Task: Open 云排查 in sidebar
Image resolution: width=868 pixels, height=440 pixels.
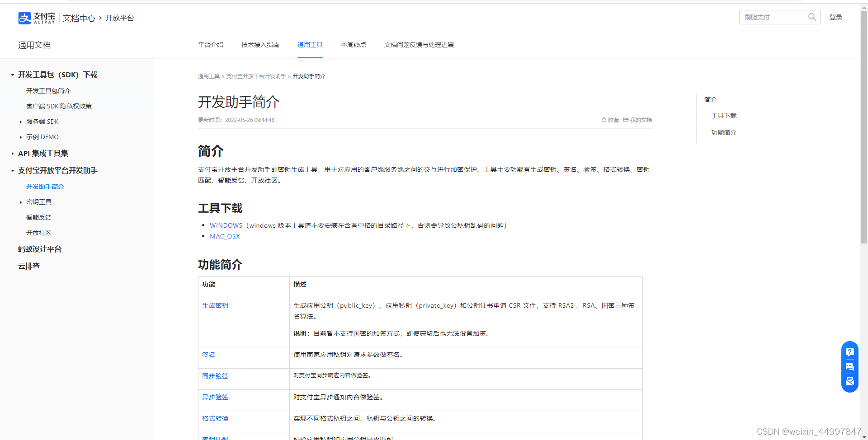Action: click(x=29, y=266)
